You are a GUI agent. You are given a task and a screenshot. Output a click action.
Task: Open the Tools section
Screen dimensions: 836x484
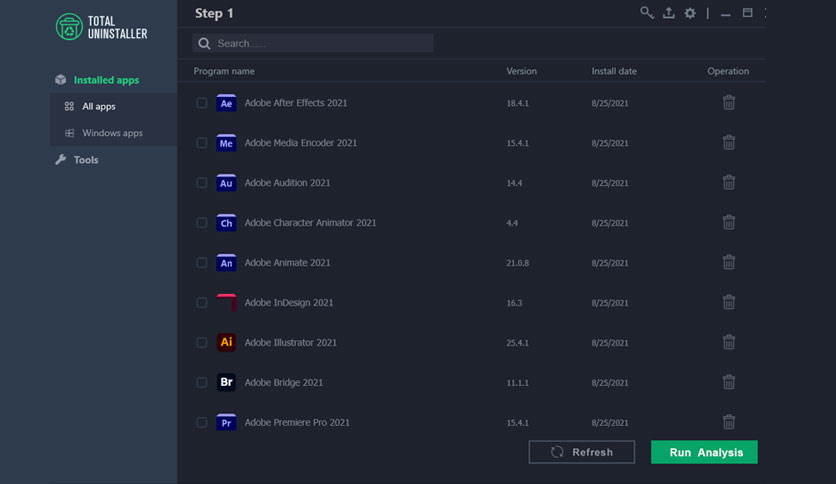point(86,160)
